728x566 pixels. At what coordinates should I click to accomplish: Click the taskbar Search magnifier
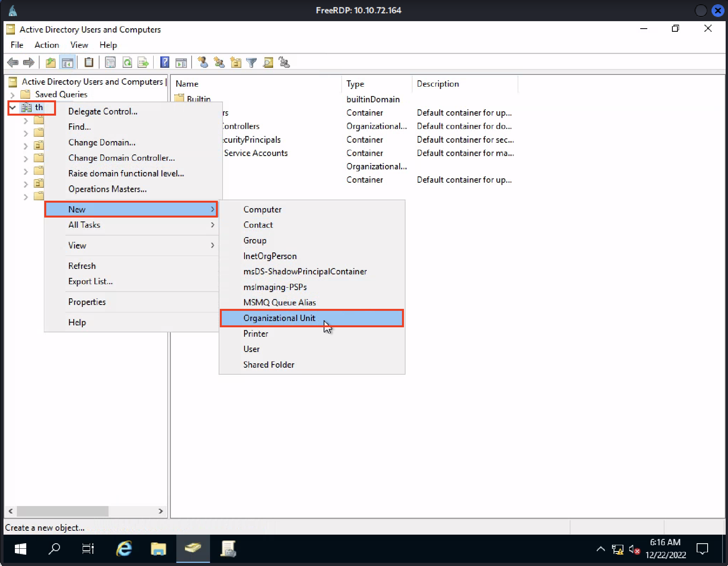54,549
